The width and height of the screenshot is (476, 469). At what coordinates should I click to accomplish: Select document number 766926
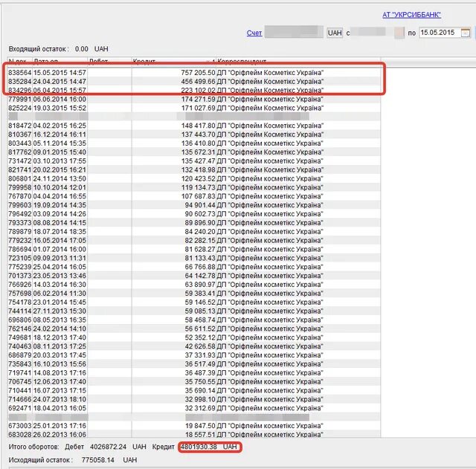coord(20,285)
